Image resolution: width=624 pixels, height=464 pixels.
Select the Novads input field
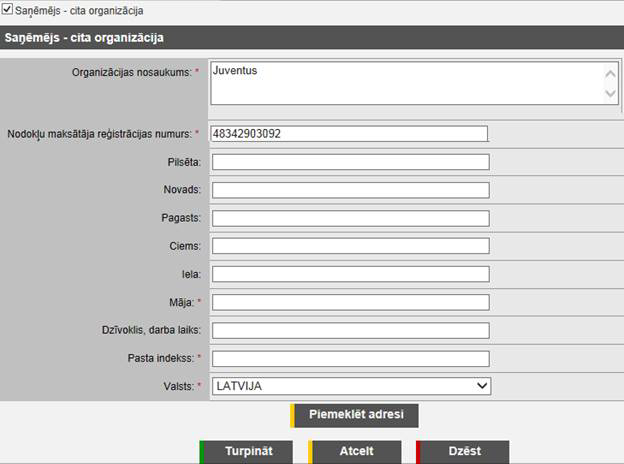pos(349,190)
